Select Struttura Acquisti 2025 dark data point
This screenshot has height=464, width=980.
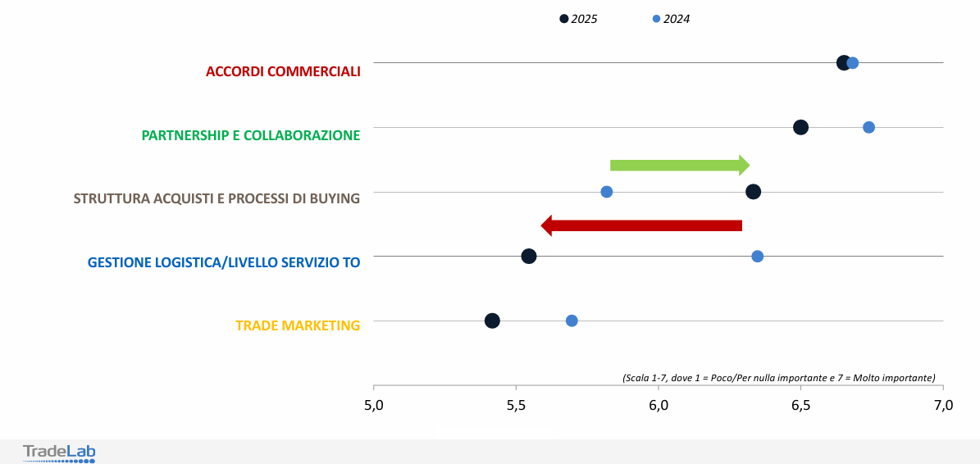point(753,192)
